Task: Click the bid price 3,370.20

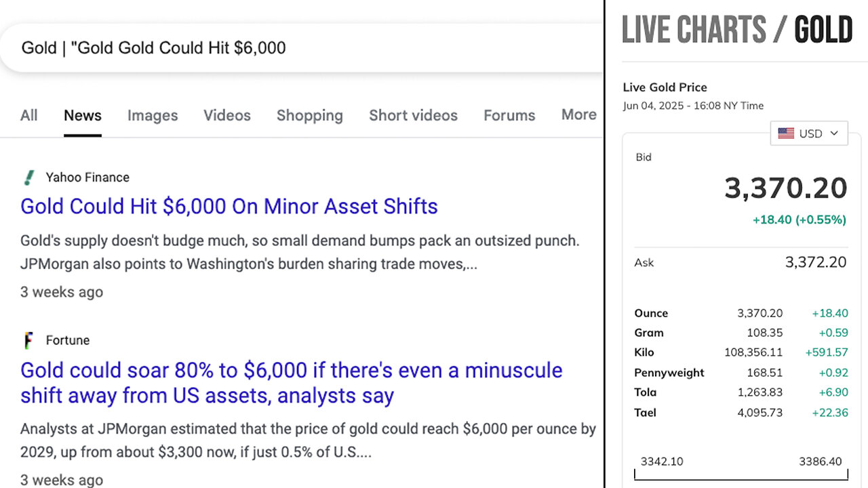Action: click(785, 188)
